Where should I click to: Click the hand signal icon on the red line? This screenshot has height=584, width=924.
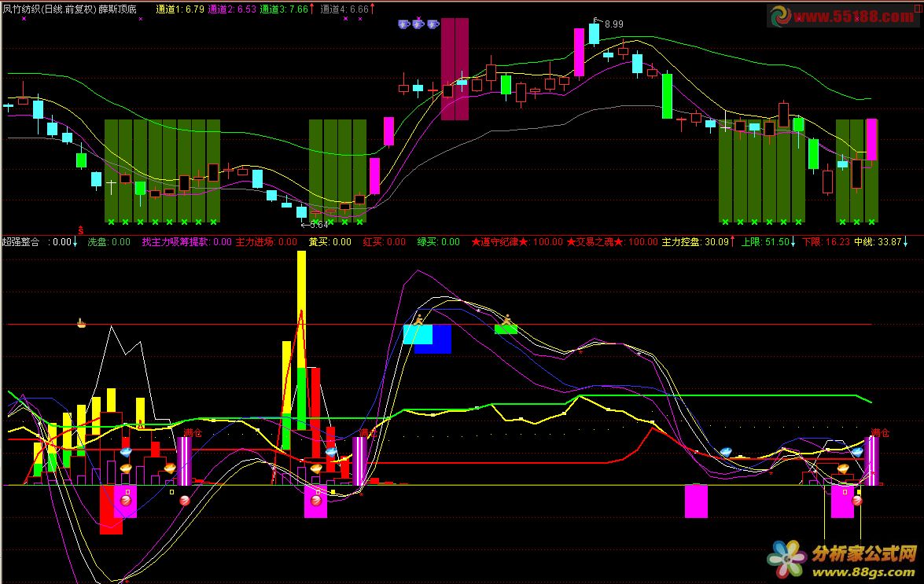(x=81, y=322)
